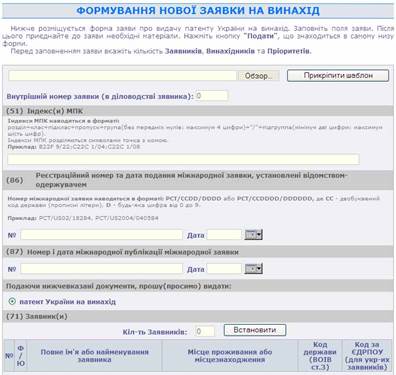The width and height of the screenshot is (396, 375).
Task: Click the "Встановити" button for applicants count
Action: 255,330
